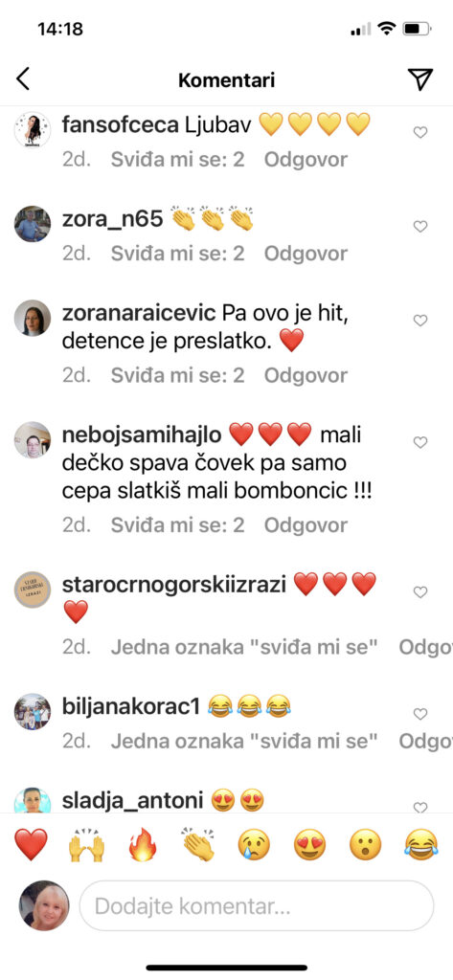Insert the raised hands quick emoji

pyautogui.click(x=86, y=845)
